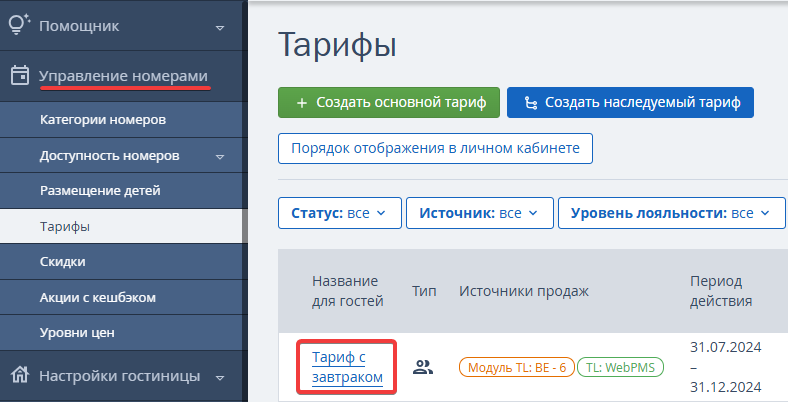The height and width of the screenshot is (402, 788).
Task: Expand the Доступность номеров submenu arrow
Action: (x=220, y=157)
